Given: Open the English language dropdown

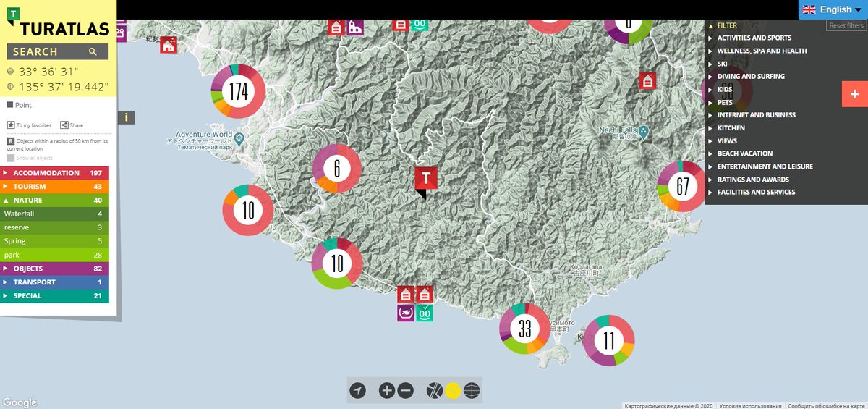Looking at the screenshot, I should [x=833, y=9].
